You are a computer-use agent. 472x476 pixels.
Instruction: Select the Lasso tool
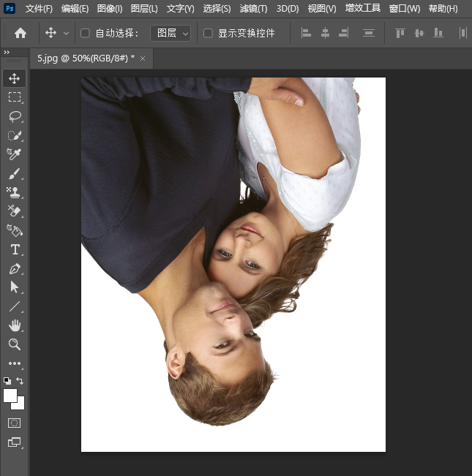(x=14, y=116)
